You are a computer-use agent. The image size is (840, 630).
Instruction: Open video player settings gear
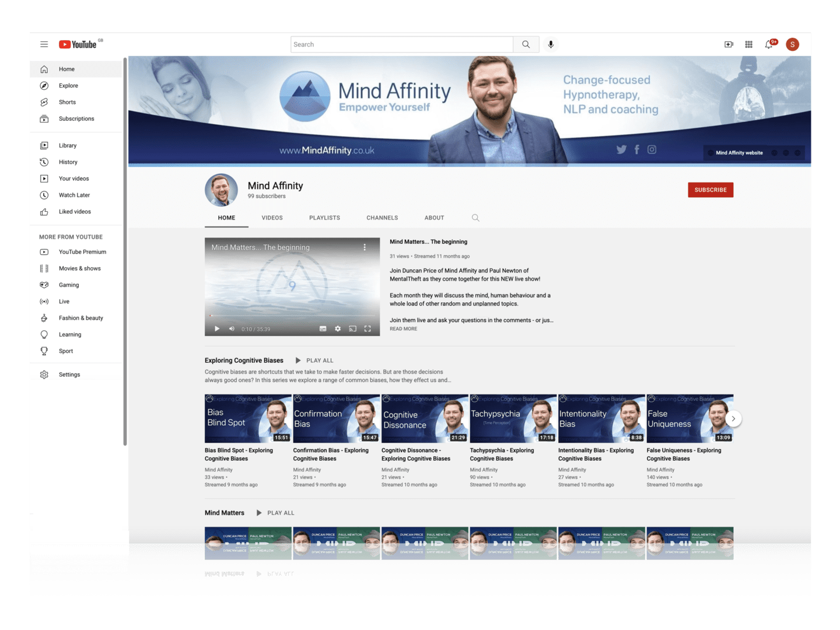(338, 329)
